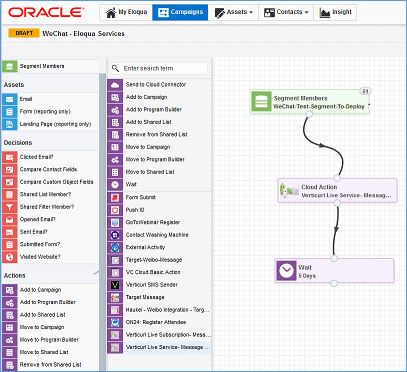
Task: Choose ON24: Register Attendee icon
Action: click(x=115, y=322)
